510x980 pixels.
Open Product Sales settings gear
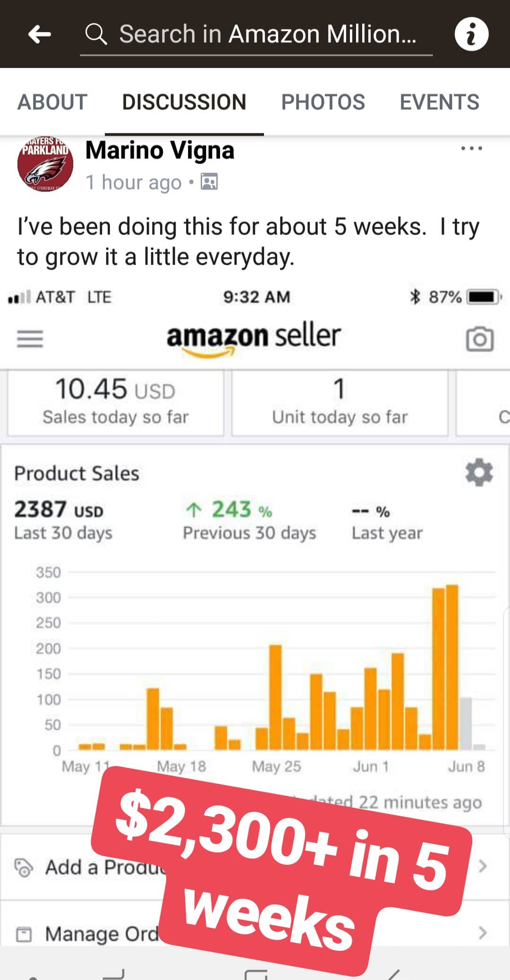[x=479, y=472]
